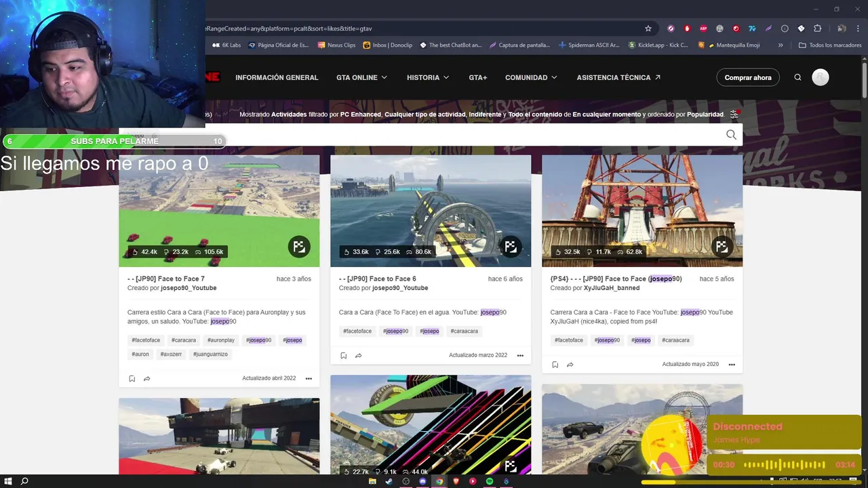The height and width of the screenshot is (488, 868).
Task: Click the magnifier in the jobs search bar
Action: tap(731, 135)
